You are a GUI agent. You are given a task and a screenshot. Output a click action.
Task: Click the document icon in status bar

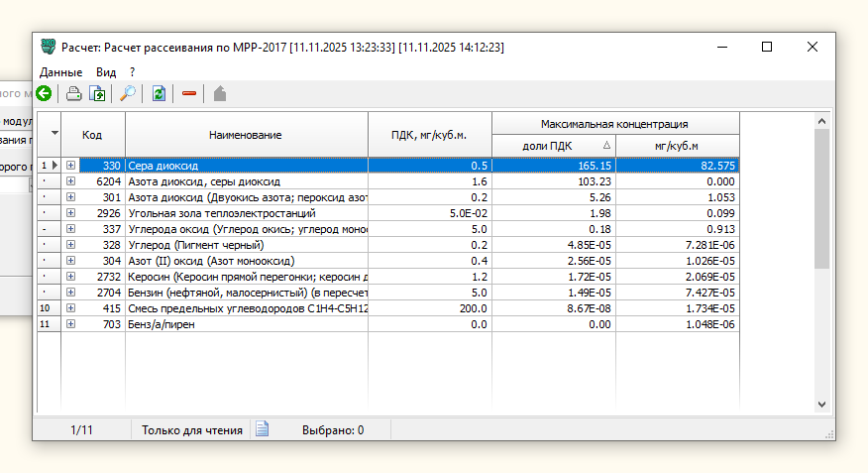pos(263,429)
